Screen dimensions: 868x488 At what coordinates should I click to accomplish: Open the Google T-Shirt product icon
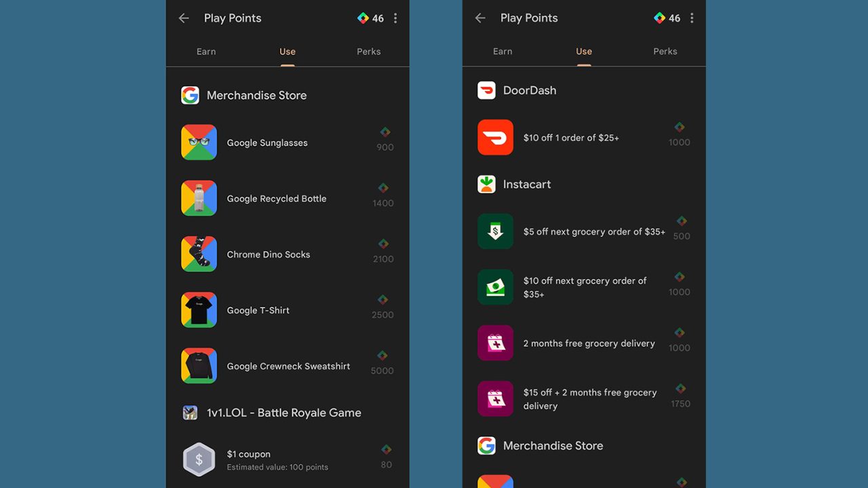pyautogui.click(x=199, y=310)
